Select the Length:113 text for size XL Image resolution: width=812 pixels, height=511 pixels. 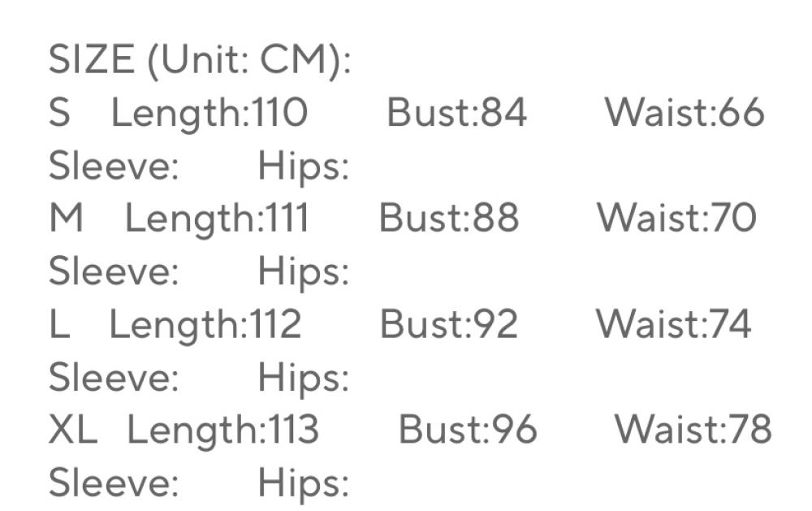coord(222,431)
